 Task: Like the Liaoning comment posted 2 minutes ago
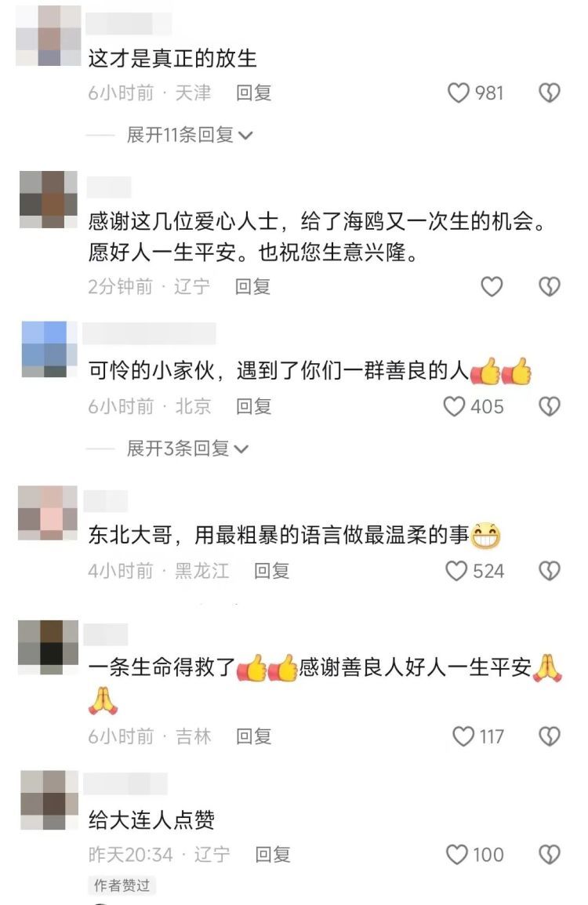click(492, 286)
